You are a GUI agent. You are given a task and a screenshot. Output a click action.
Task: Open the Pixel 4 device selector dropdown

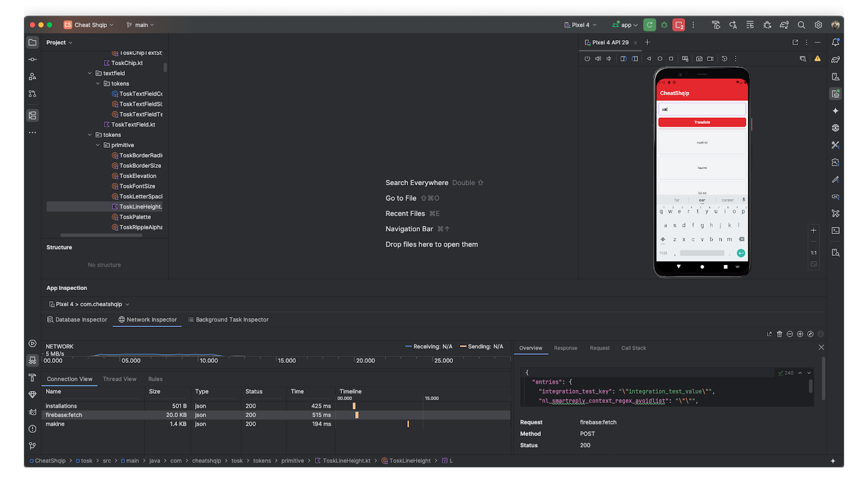click(x=580, y=25)
